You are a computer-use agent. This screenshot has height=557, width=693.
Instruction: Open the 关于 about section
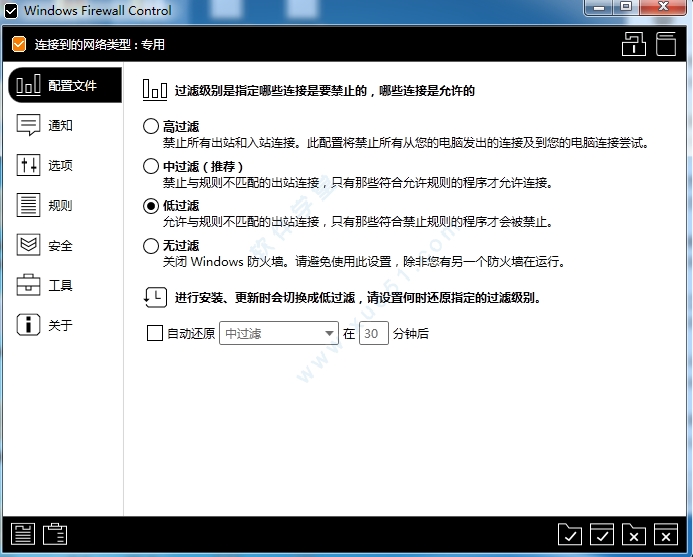click(x=60, y=325)
